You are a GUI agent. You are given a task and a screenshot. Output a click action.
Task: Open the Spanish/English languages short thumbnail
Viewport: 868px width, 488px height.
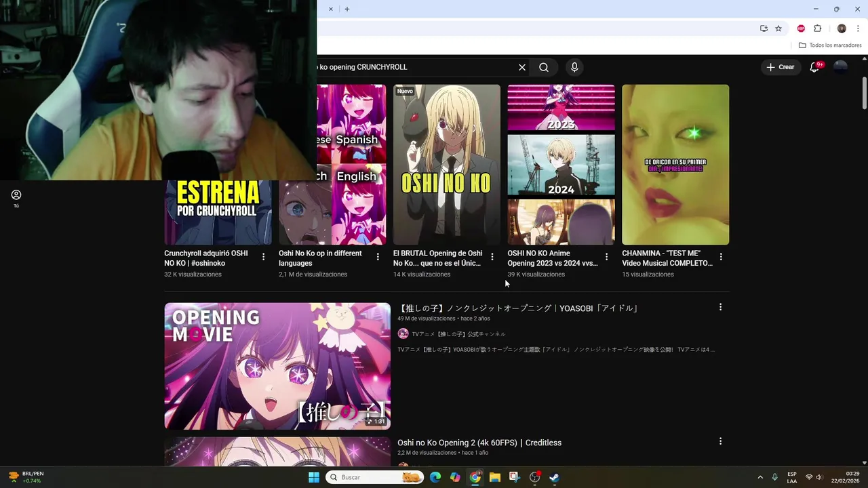351,165
